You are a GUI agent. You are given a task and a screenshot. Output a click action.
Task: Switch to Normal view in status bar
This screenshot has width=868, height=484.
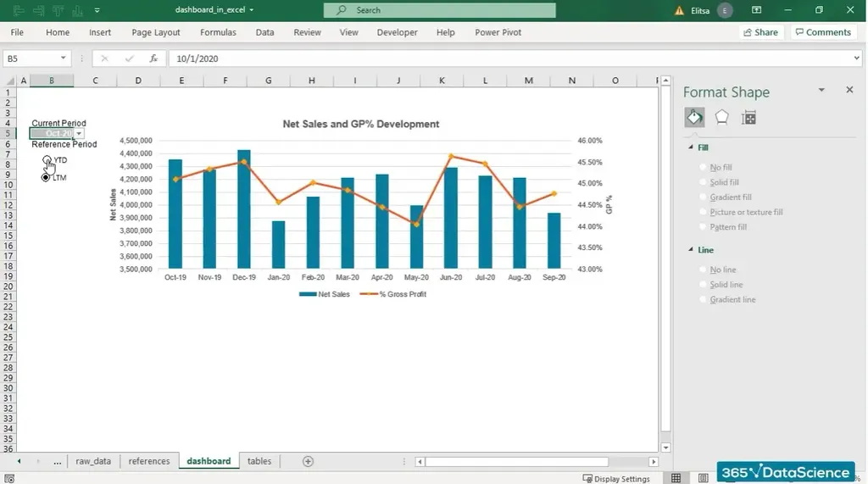[676, 478]
